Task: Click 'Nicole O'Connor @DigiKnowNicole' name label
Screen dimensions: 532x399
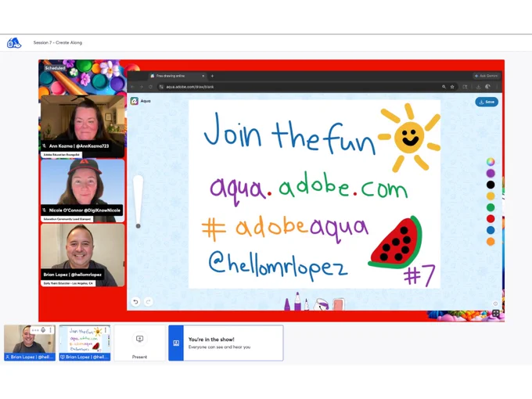Action: [82, 210]
